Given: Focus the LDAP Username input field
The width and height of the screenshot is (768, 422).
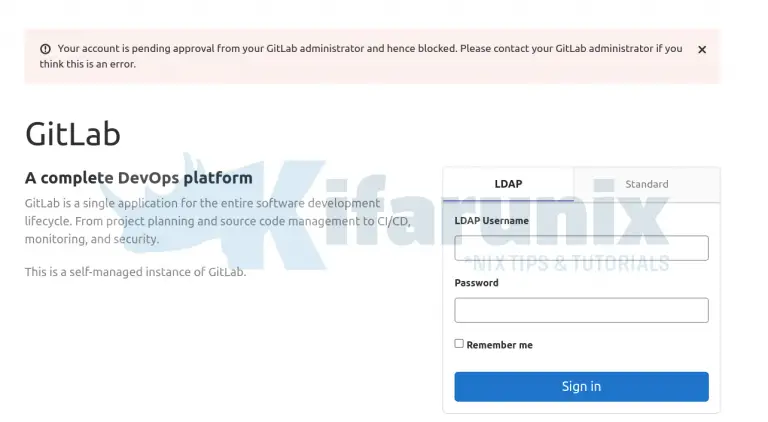Looking at the screenshot, I should (x=581, y=248).
